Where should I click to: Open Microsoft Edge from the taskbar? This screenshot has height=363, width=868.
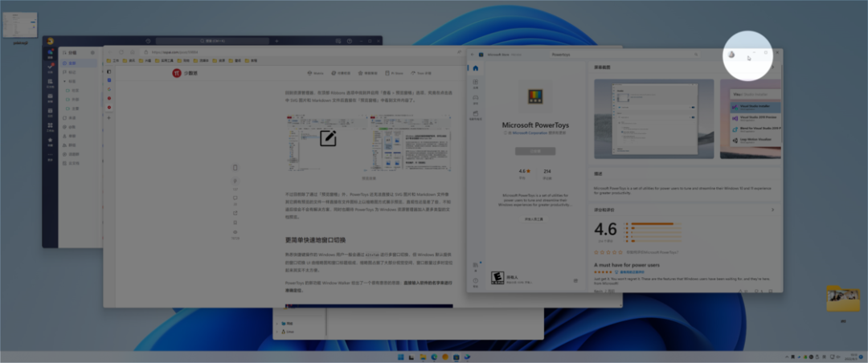tap(433, 357)
